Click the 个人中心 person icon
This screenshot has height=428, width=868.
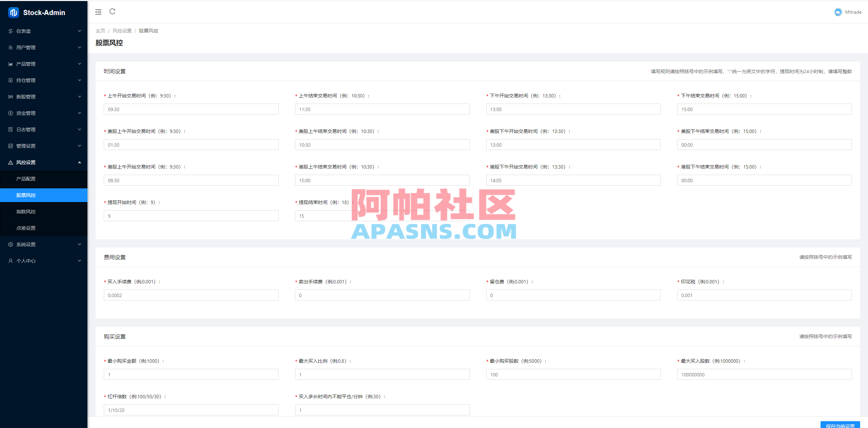pyautogui.click(x=10, y=260)
